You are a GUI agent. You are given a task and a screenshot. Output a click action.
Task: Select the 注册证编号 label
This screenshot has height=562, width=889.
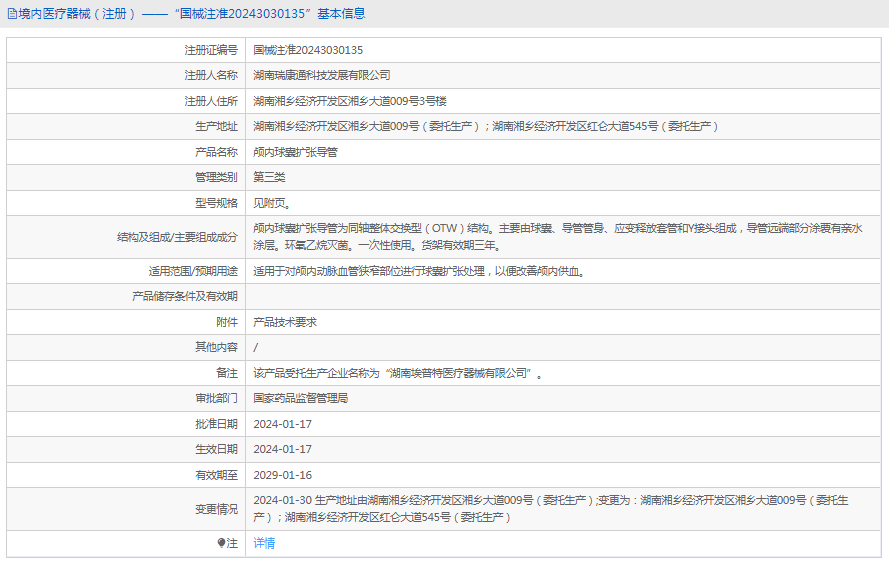click(211, 50)
